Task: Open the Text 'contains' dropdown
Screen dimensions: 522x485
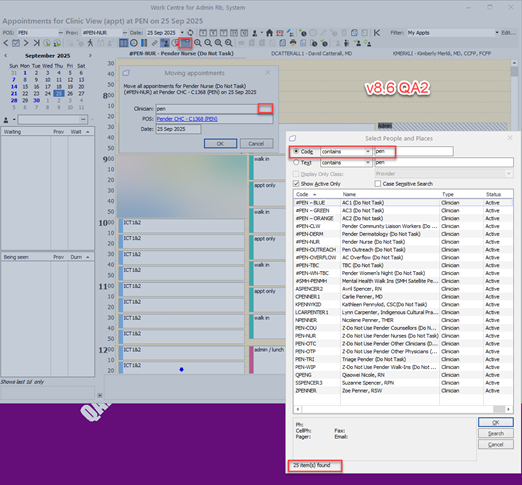Action: point(368,162)
